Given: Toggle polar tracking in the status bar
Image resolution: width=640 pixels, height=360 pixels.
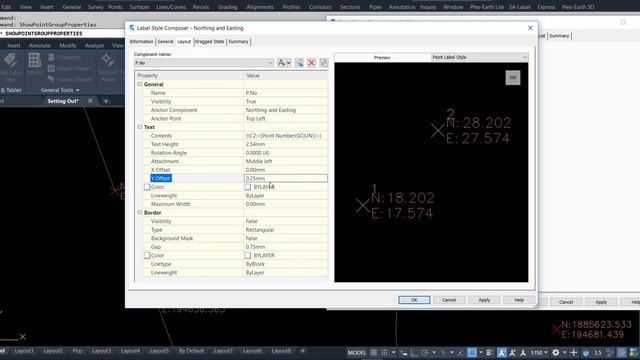Looking at the screenshot, I should (x=425, y=353).
